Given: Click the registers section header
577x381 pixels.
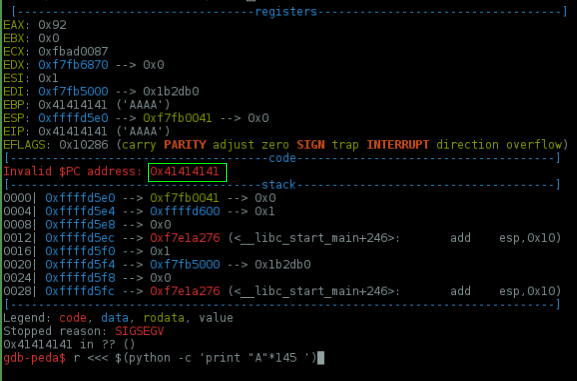Looking at the screenshot, I should click(286, 12).
